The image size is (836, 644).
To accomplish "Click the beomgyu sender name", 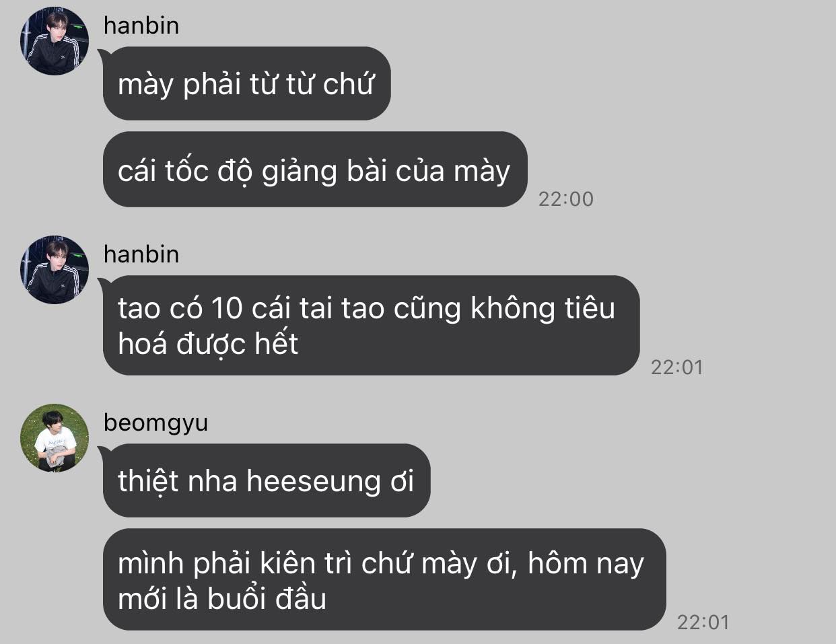I will pyautogui.click(x=155, y=423).
